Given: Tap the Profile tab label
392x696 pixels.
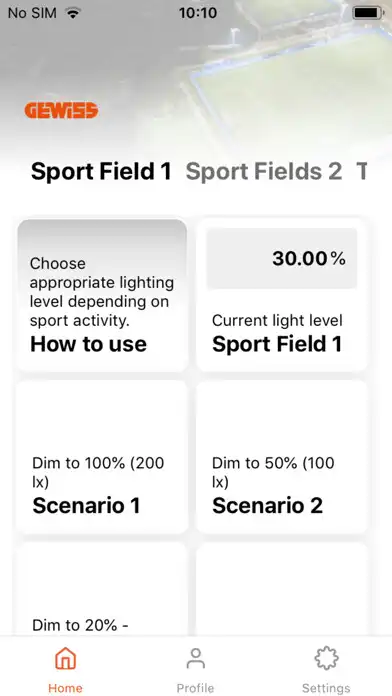Looking at the screenshot, I should coord(195,688).
